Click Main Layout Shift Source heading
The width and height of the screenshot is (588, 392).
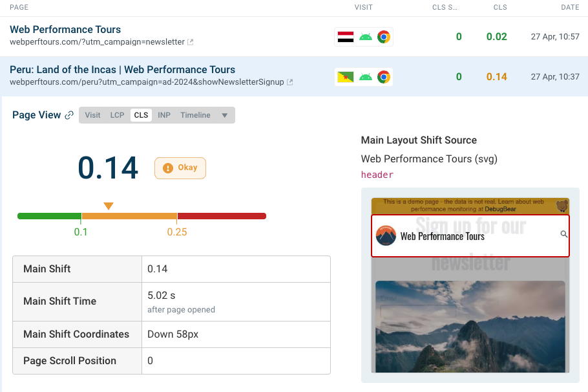pyautogui.click(x=419, y=140)
